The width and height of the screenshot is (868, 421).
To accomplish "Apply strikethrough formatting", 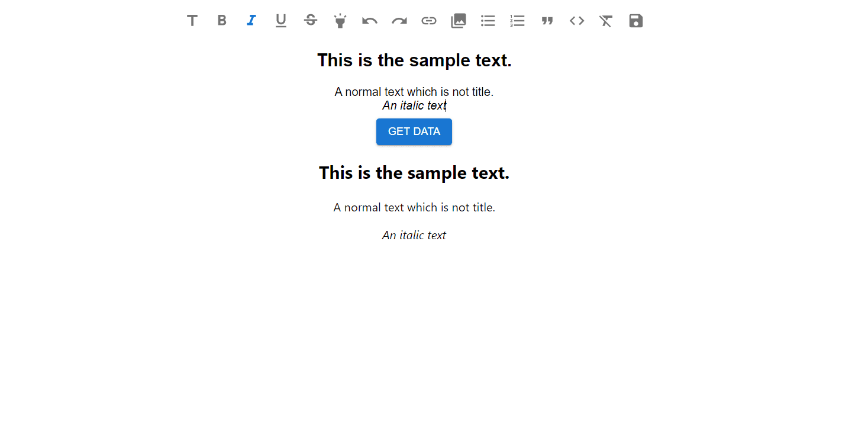I will pos(311,21).
